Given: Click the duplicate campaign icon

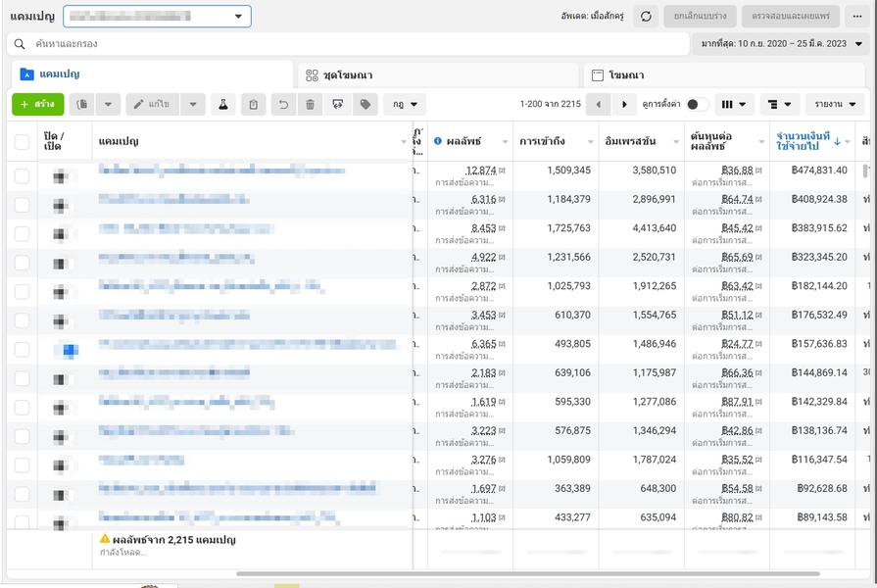Looking at the screenshot, I should 83,104.
